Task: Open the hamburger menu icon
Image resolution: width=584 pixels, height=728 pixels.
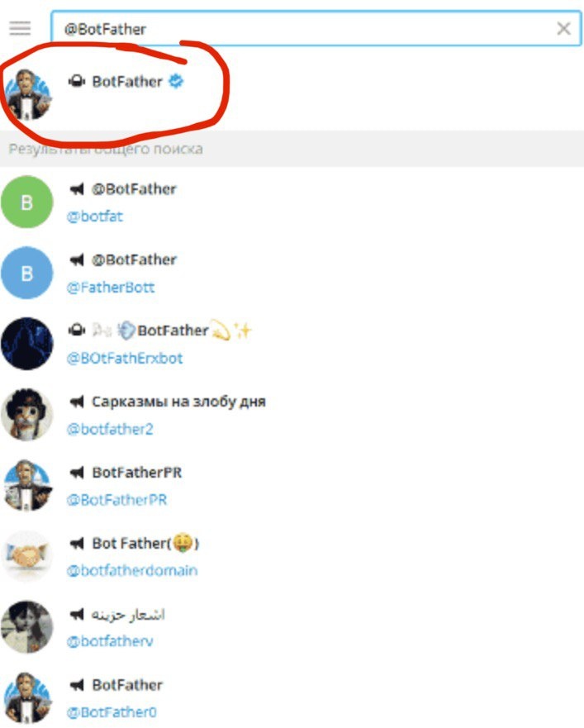Action: pyautogui.click(x=20, y=28)
